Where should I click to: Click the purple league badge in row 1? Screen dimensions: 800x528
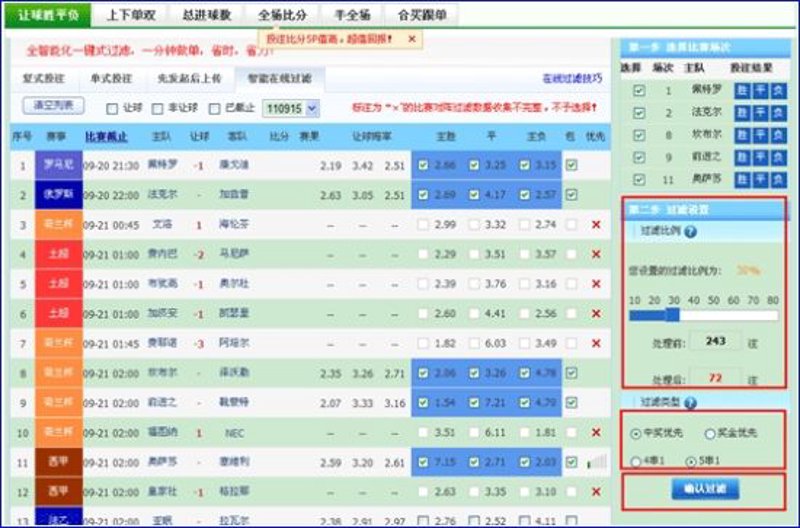pos(58,165)
